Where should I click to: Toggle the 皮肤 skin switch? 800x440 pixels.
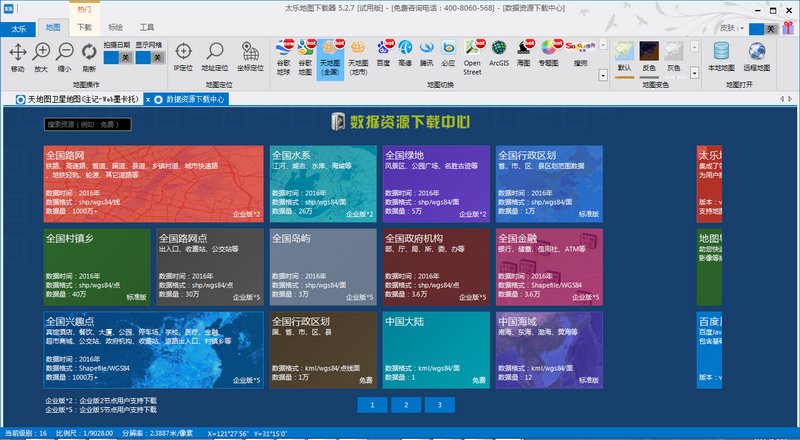[x=763, y=29]
